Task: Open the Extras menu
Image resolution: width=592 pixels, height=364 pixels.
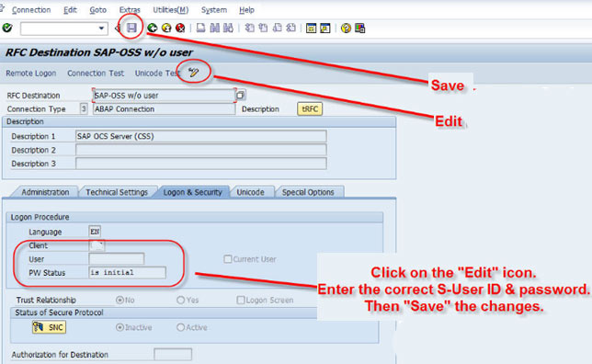Action: point(130,10)
